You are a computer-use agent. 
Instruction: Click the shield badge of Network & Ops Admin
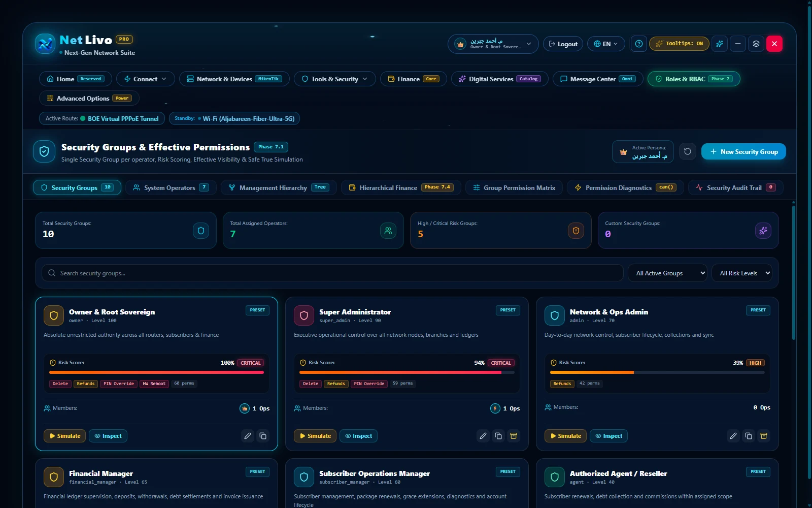[555, 315]
